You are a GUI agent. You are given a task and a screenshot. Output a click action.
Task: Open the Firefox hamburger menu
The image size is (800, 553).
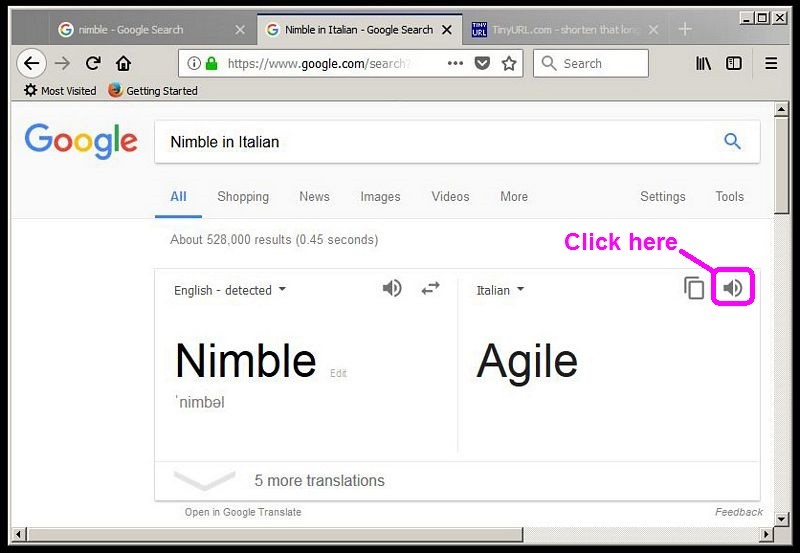[771, 63]
